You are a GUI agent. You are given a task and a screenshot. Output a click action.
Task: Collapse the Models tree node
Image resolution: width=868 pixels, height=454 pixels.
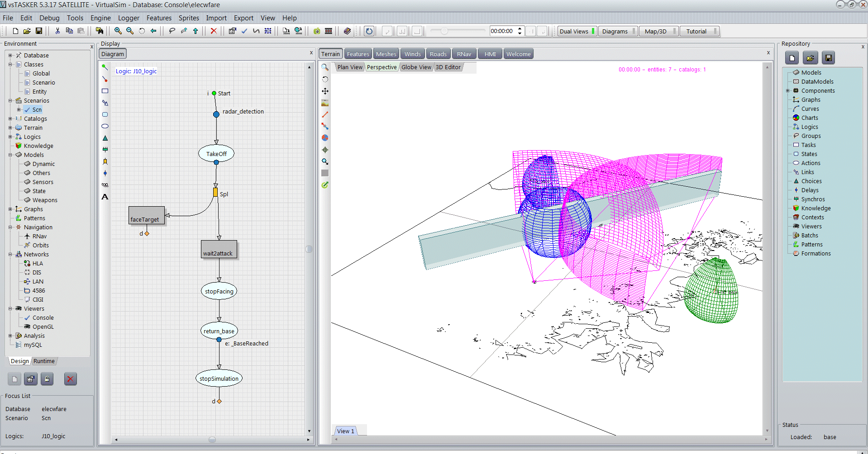pyautogui.click(x=10, y=155)
